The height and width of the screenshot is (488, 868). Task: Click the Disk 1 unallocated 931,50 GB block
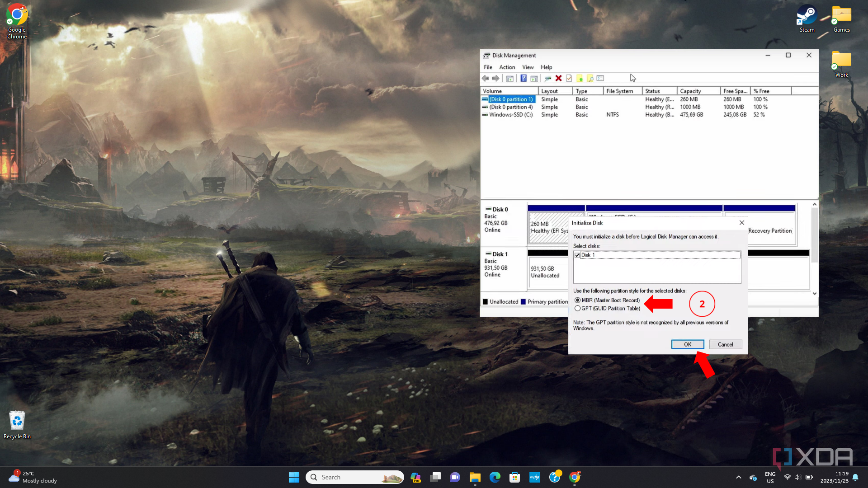click(547, 272)
